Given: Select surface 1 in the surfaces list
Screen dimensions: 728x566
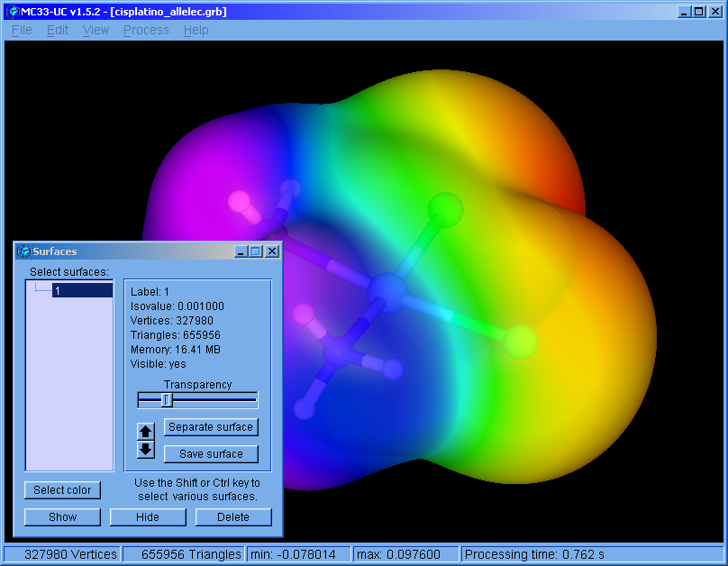Looking at the screenshot, I should (81, 290).
